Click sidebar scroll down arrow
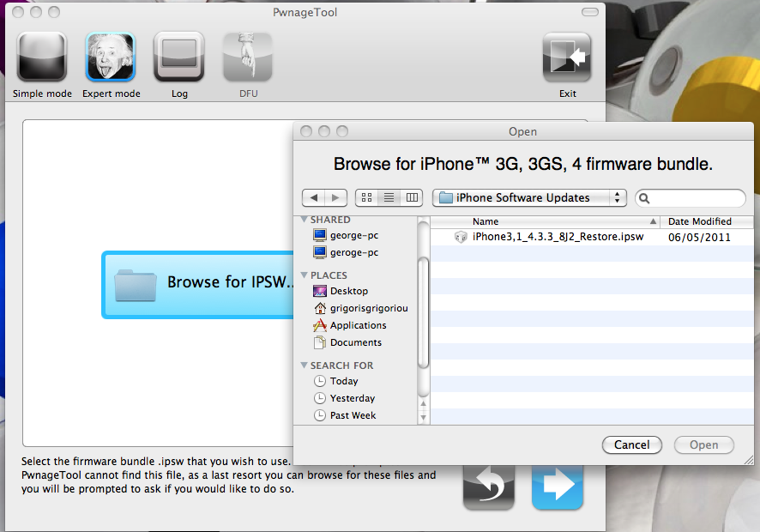Image resolution: width=760 pixels, height=532 pixels. (x=423, y=417)
